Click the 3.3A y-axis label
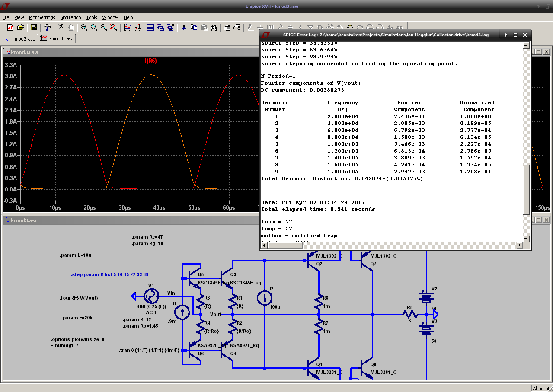Screen dimensions: 553x392 click(x=10, y=65)
